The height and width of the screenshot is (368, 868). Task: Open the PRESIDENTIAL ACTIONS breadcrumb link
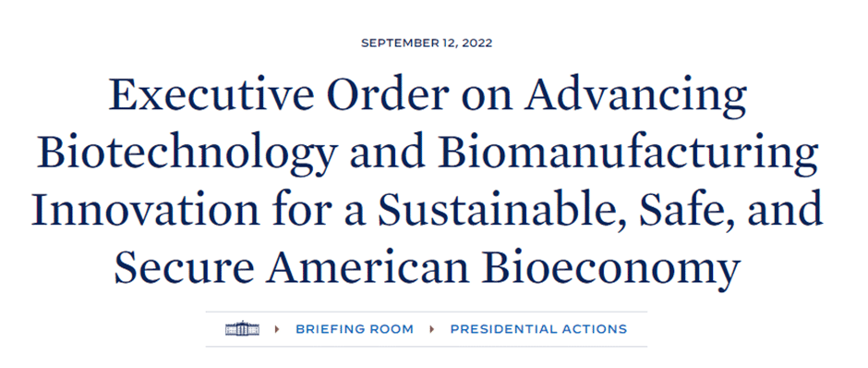[538, 329]
